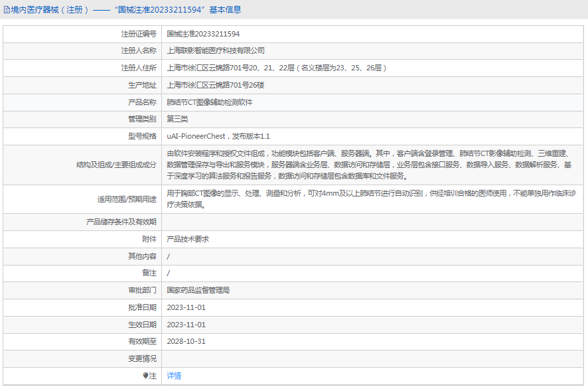Select approval department 国家药品监督管理局

click(x=198, y=290)
